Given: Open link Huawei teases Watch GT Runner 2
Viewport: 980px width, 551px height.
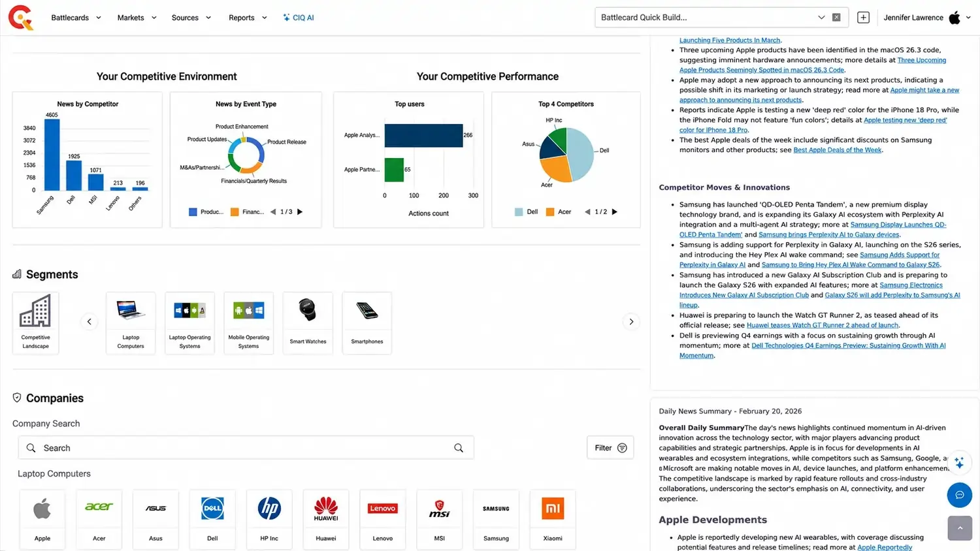Looking at the screenshot, I should tap(823, 325).
